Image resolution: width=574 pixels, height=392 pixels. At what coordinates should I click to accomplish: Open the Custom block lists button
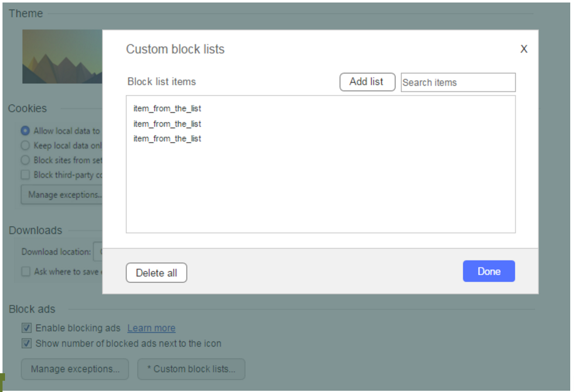[191, 369]
